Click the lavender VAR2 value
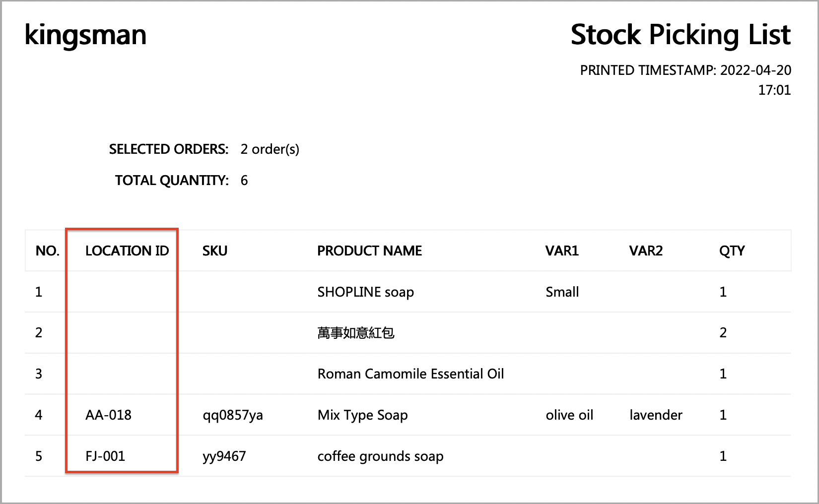This screenshot has height=504, width=819. [x=656, y=415]
